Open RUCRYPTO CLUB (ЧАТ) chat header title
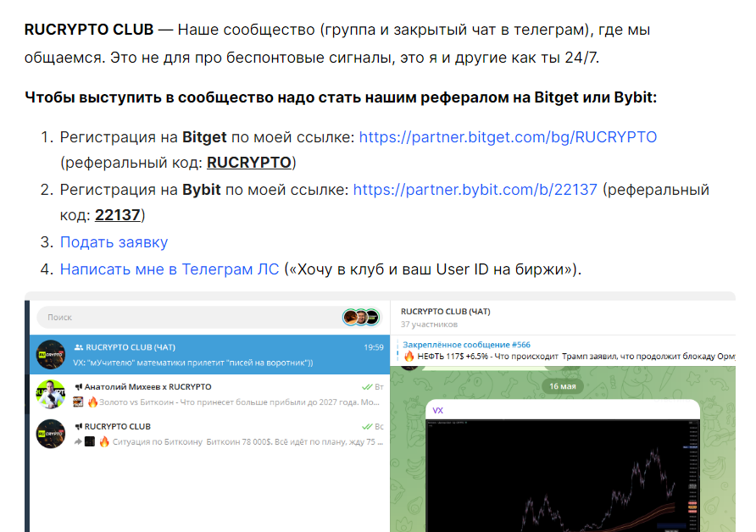The image size is (756, 532). point(446,312)
